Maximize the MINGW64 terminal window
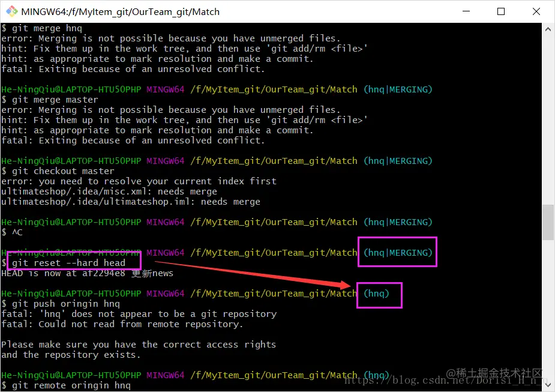The image size is (555, 392). 501,11
